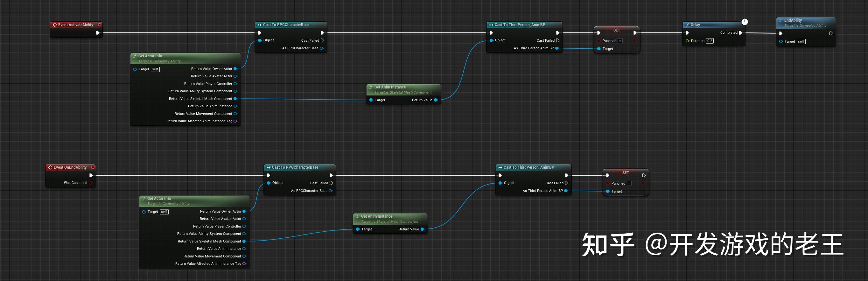Click Event OnEndAbility's white exec output pin

click(x=91, y=175)
